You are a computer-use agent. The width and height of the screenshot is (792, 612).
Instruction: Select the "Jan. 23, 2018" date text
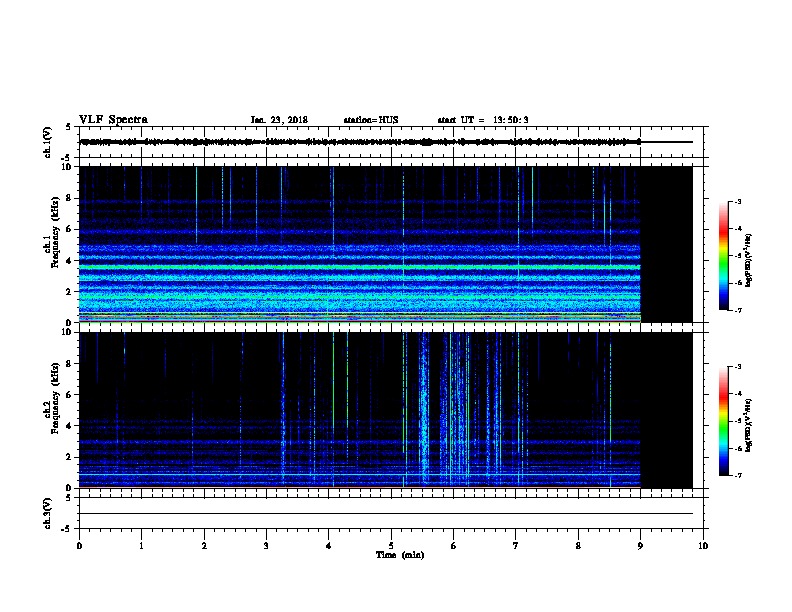279,120
